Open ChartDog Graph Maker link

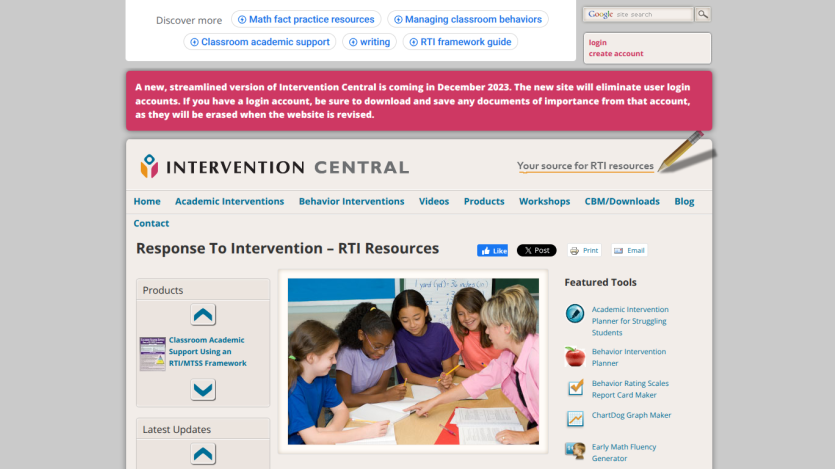(x=631, y=415)
